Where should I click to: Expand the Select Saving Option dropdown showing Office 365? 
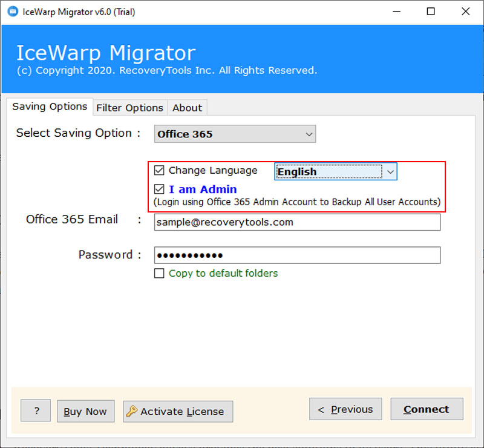235,134
